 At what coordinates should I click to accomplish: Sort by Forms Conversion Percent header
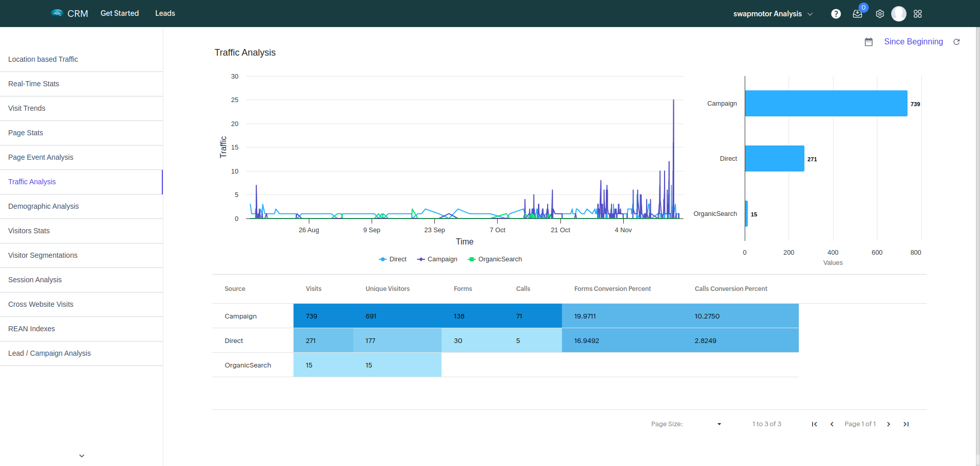point(612,289)
